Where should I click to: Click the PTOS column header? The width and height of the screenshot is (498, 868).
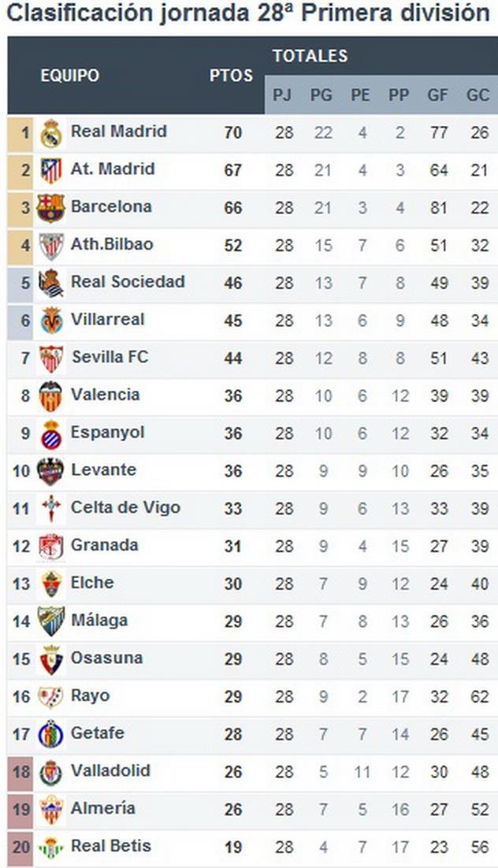[x=231, y=76]
